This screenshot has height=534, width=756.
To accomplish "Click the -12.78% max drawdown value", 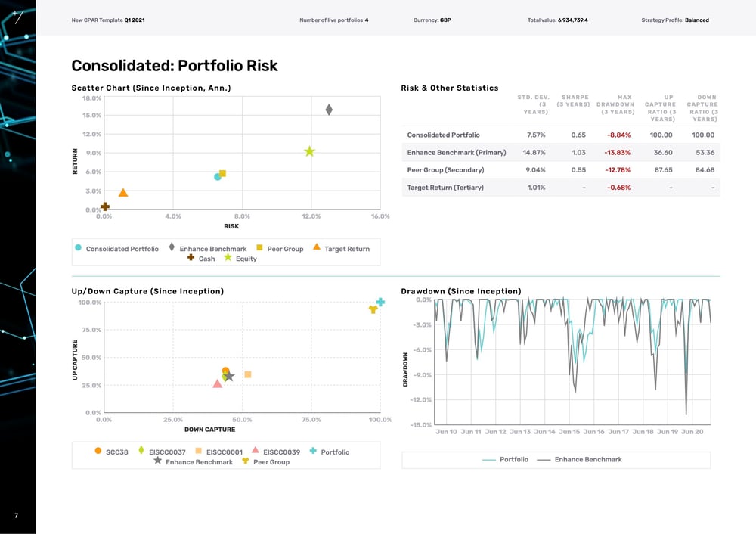I will [x=617, y=169].
